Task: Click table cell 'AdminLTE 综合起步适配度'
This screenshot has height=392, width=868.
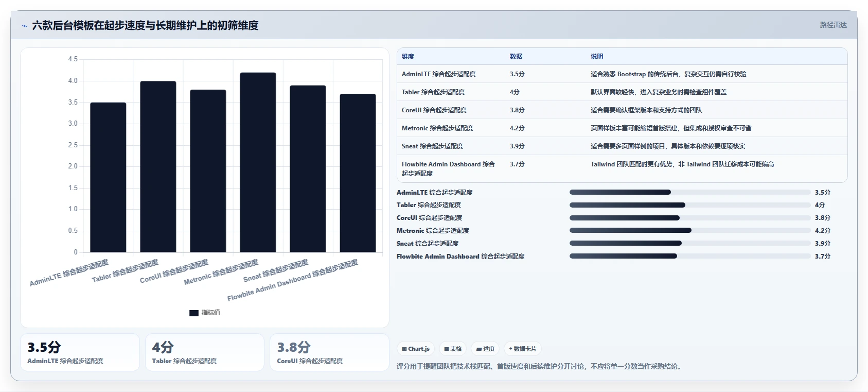Action: (438, 74)
